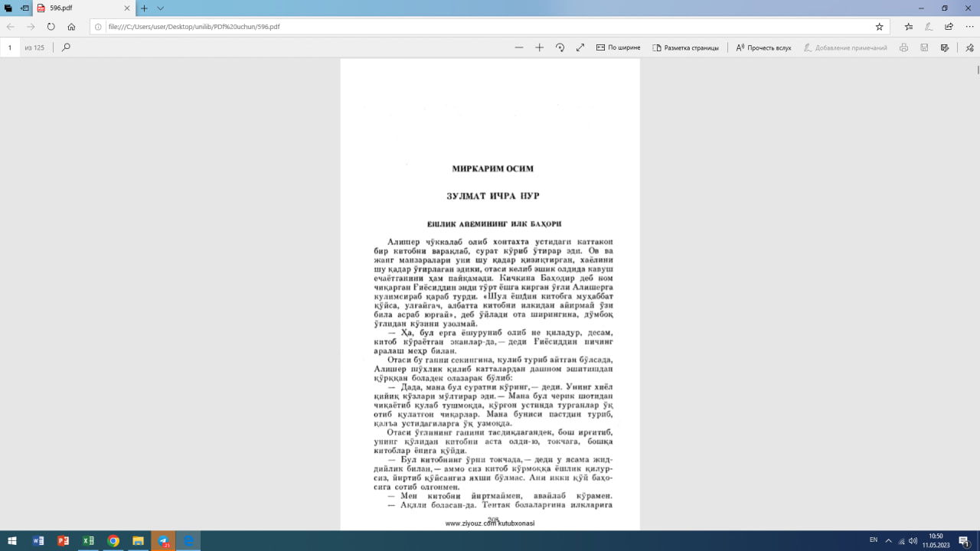Image resolution: width=980 pixels, height=551 pixels.
Task: Open the favorites list hub
Action: 909,26
